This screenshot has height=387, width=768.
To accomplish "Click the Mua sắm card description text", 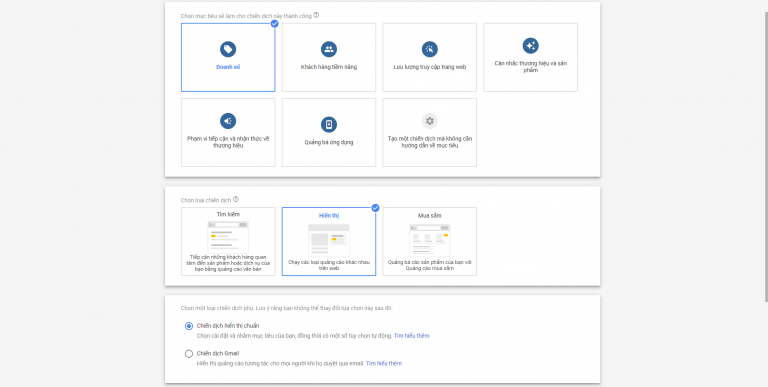I will (430, 265).
